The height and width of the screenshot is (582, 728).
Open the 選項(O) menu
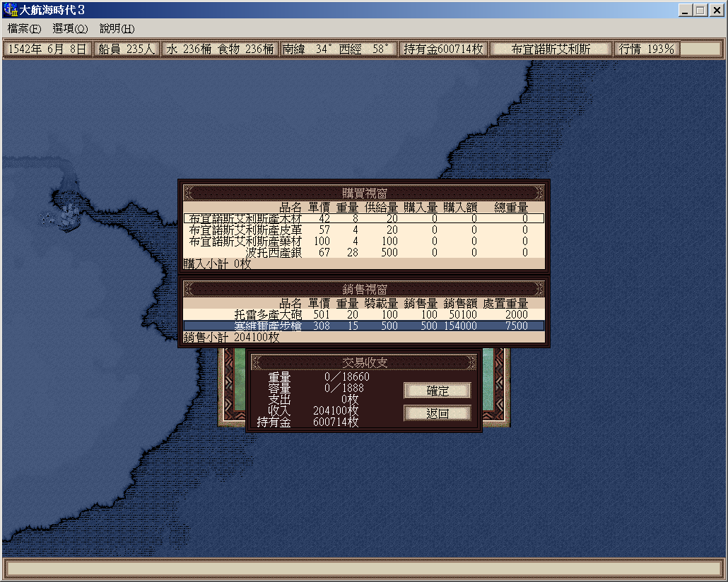pos(70,29)
